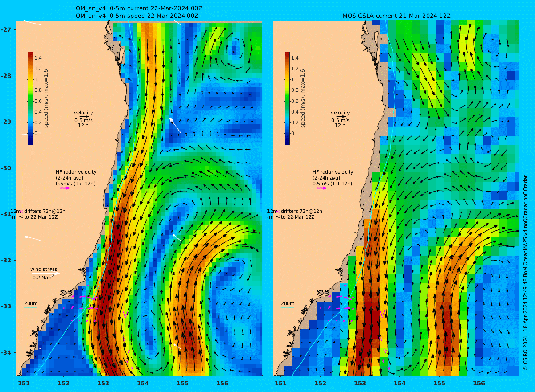Click longitude 151 label under left panel

coord(24,383)
